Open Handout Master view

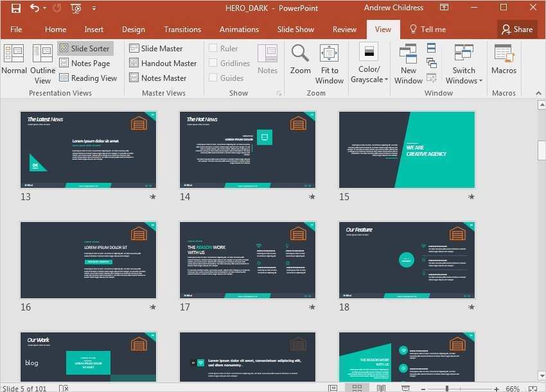click(163, 63)
